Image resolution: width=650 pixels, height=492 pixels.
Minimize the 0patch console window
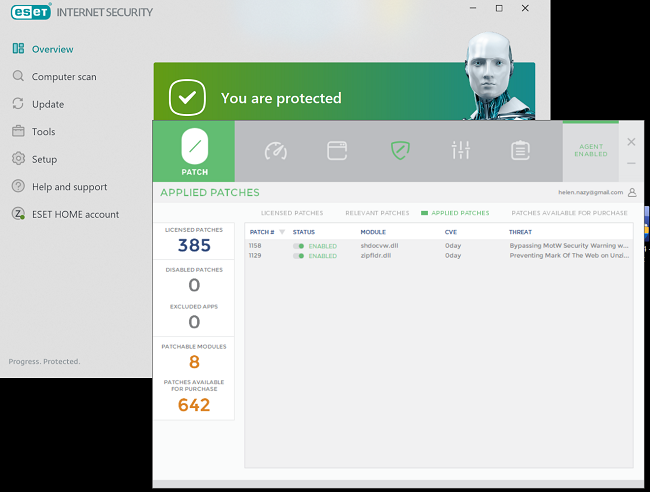pos(631,163)
